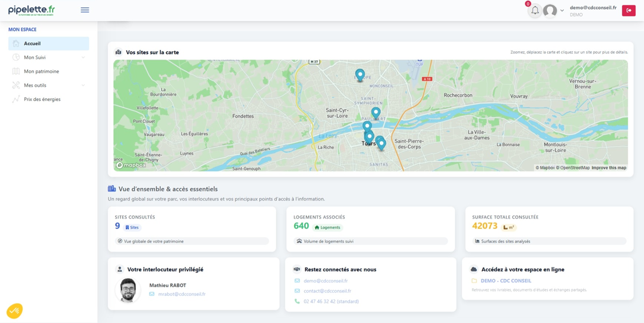Click the m² surface badge

point(508,227)
